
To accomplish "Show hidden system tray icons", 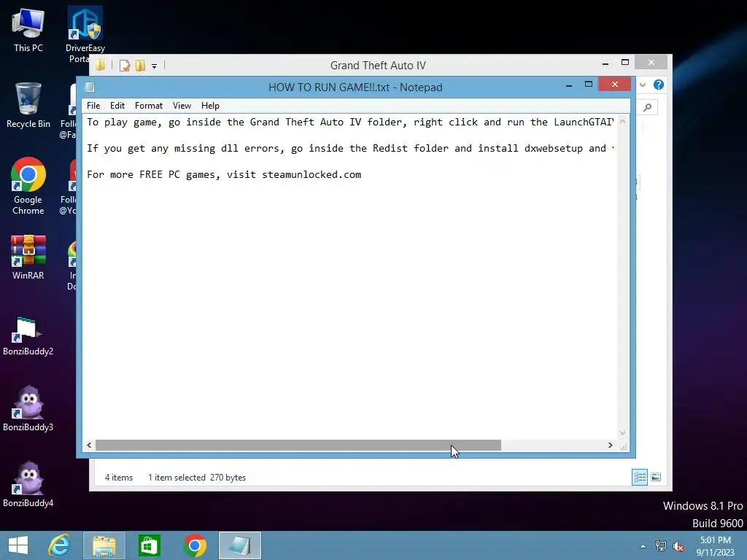I will (x=643, y=546).
